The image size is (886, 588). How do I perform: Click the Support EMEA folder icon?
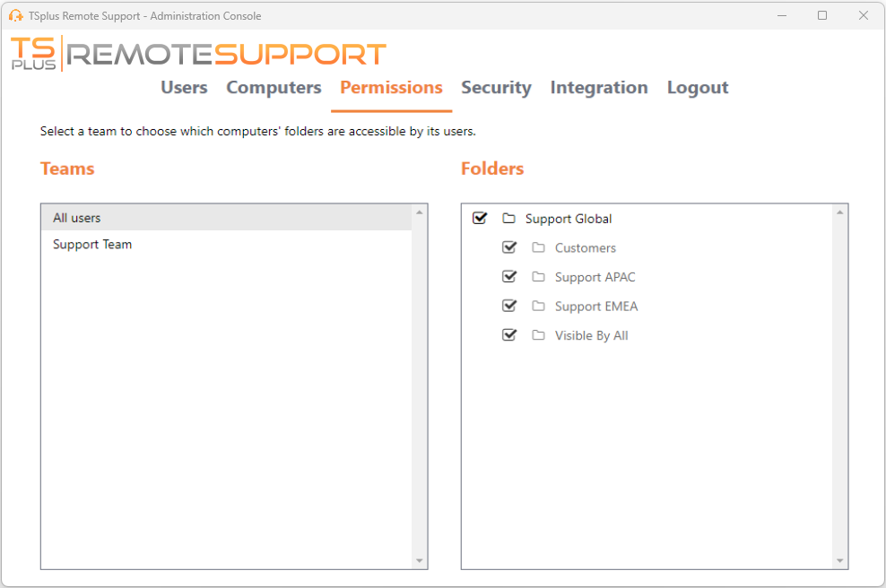(537, 306)
